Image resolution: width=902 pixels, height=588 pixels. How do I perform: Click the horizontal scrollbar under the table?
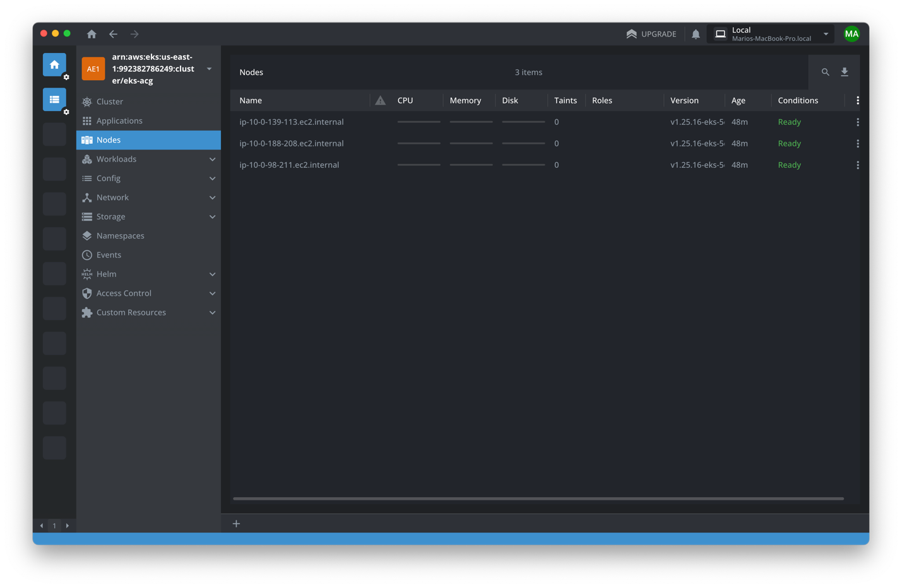pos(538,498)
